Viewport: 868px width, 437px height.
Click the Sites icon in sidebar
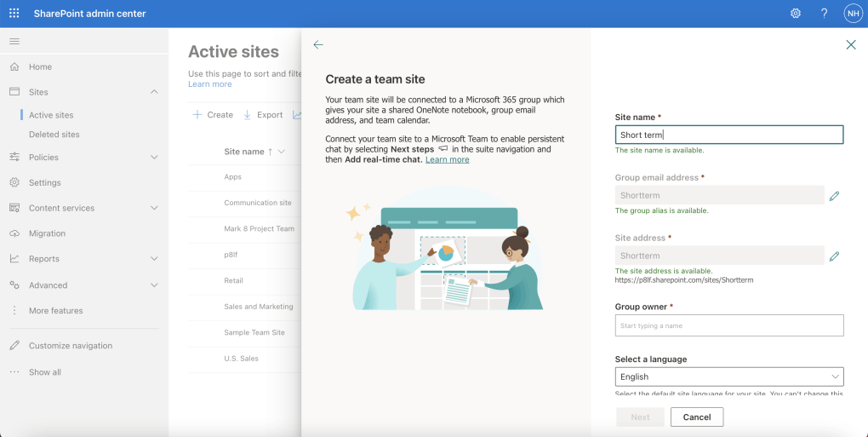click(x=14, y=92)
